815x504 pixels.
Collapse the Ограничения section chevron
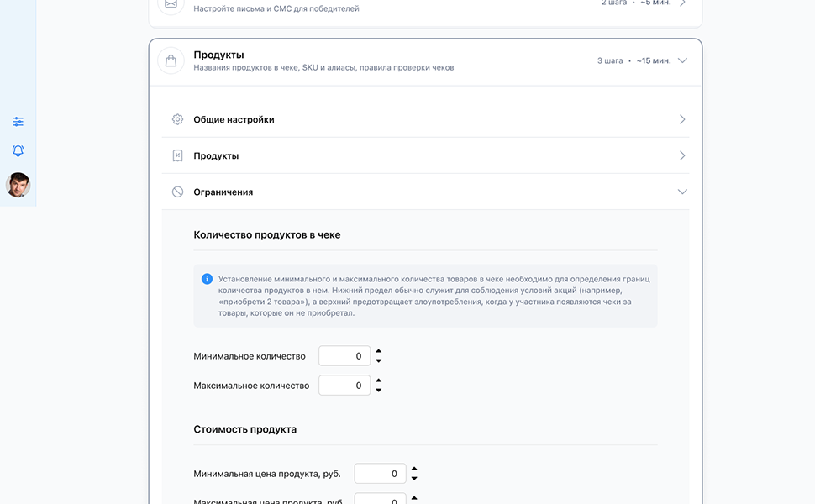tap(682, 192)
